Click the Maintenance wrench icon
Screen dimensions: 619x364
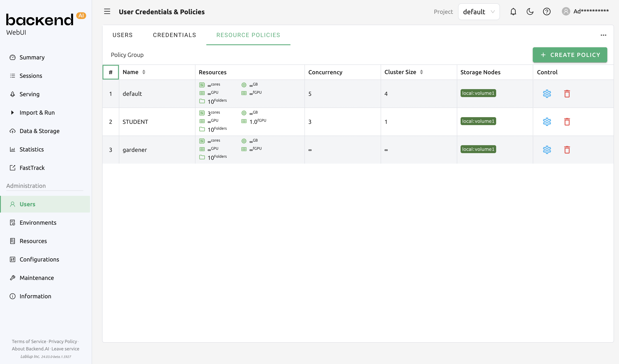tap(13, 278)
